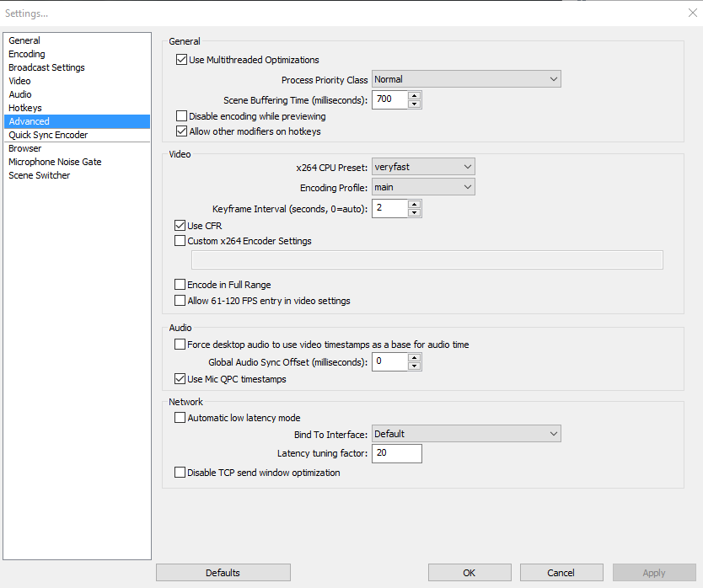Increase Keyframe Interval using up arrow
Screen dimensions: 703x588
[x=415, y=205]
